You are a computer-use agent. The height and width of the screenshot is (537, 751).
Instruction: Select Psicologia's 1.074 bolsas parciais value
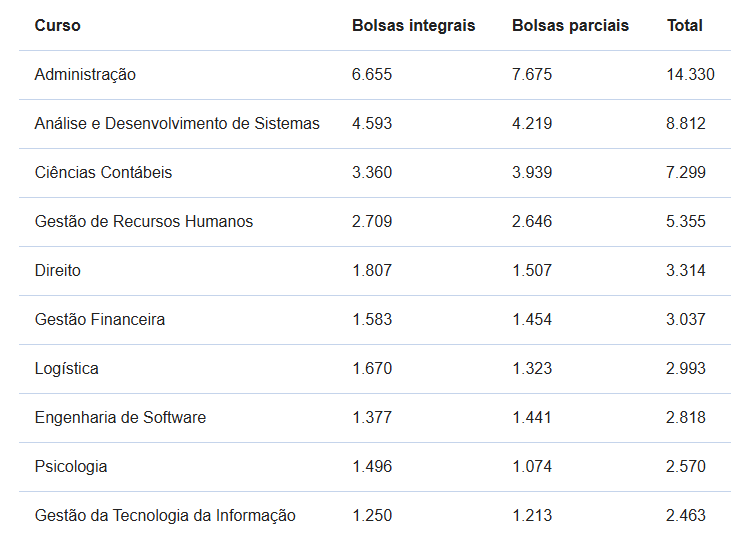(x=532, y=467)
